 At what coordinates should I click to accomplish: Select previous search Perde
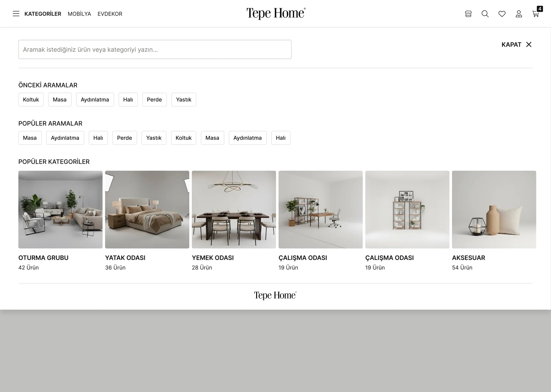(x=155, y=99)
